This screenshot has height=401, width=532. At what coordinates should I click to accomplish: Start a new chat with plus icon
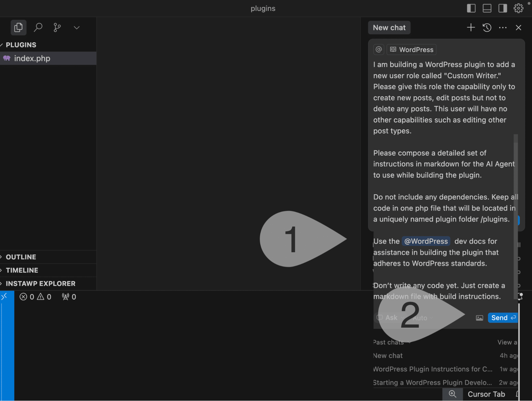[471, 27]
